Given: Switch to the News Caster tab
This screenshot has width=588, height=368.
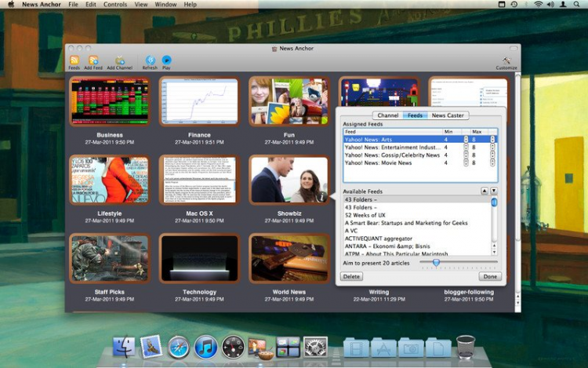Looking at the screenshot, I should click(x=448, y=115).
